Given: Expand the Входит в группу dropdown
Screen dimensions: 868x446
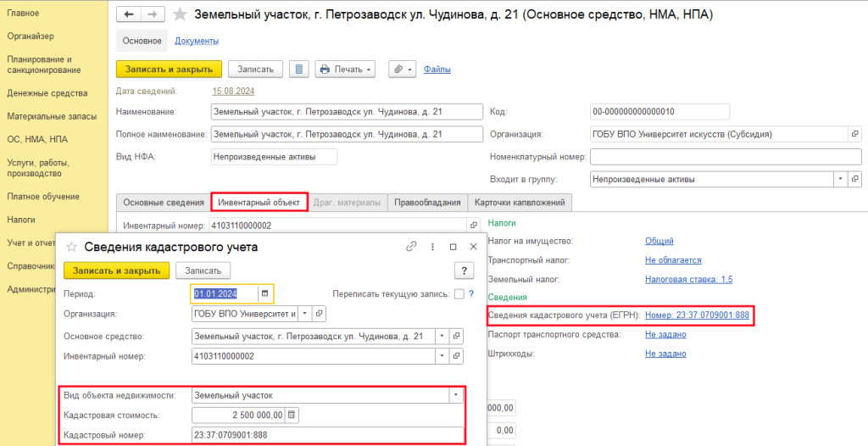Looking at the screenshot, I should 840,180.
